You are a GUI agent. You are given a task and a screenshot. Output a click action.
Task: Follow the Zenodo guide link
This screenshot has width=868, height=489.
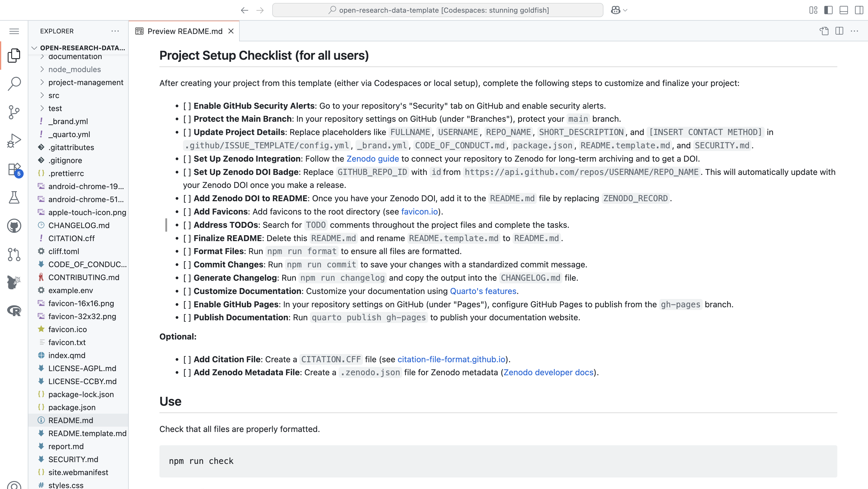(372, 158)
